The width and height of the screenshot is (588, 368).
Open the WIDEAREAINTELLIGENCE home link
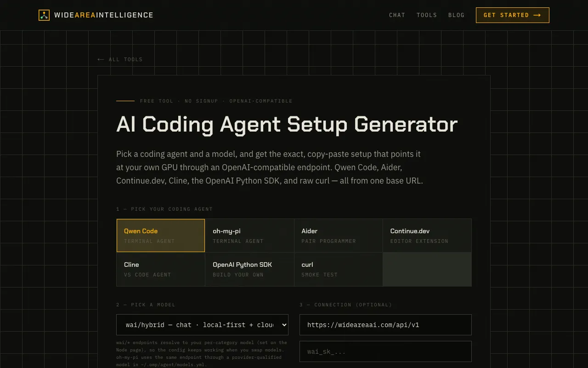pos(96,15)
